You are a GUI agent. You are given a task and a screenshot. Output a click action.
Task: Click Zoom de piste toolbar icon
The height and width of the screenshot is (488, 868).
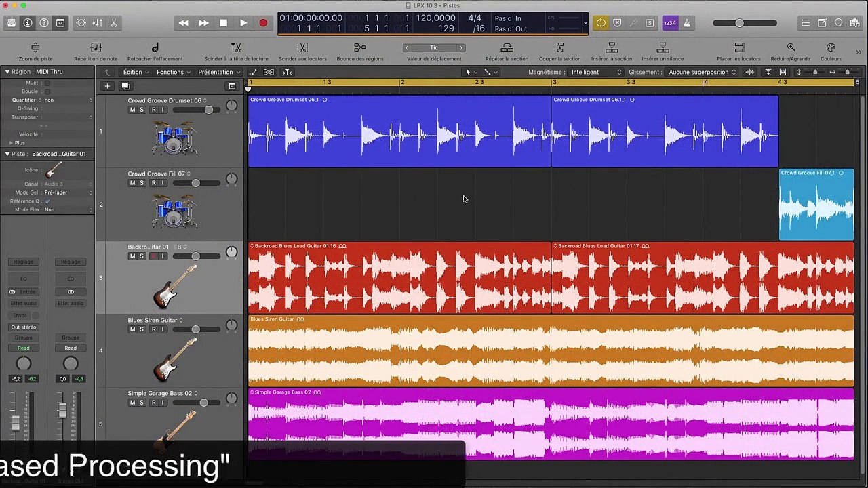tap(35, 47)
